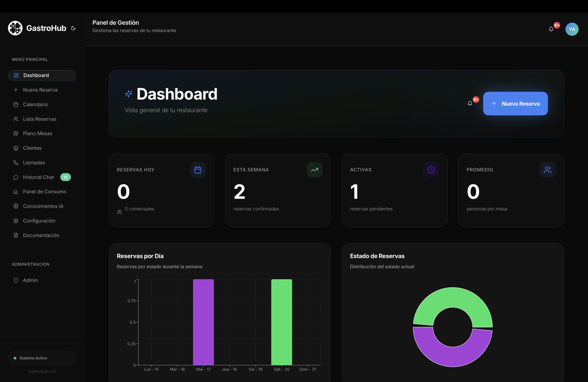This screenshot has width=588, height=382.
Task: Click calendar icon on Reservas Hoy card
Action: [x=198, y=170]
